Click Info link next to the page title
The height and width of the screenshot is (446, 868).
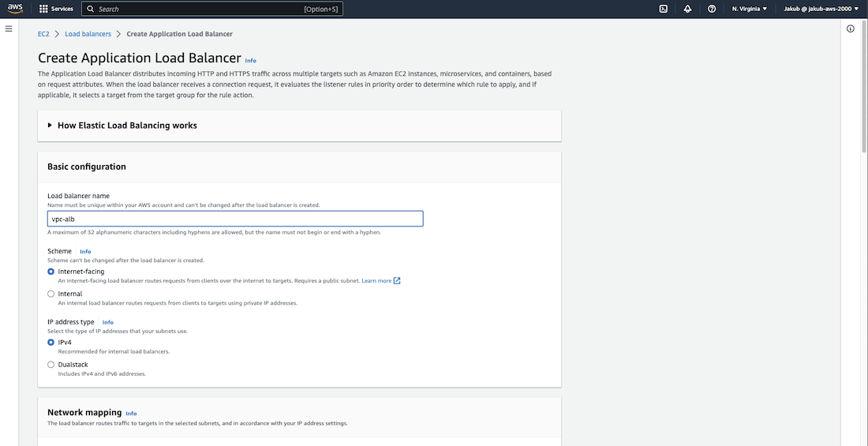(x=250, y=60)
